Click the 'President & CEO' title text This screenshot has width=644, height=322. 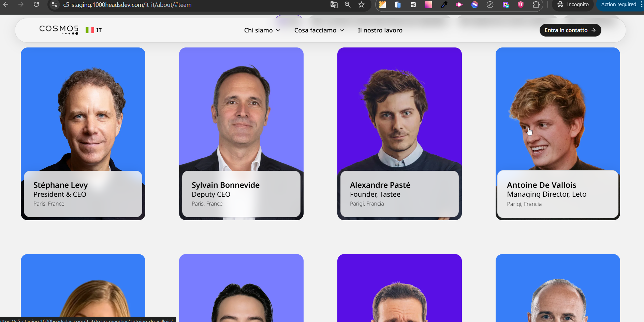60,194
